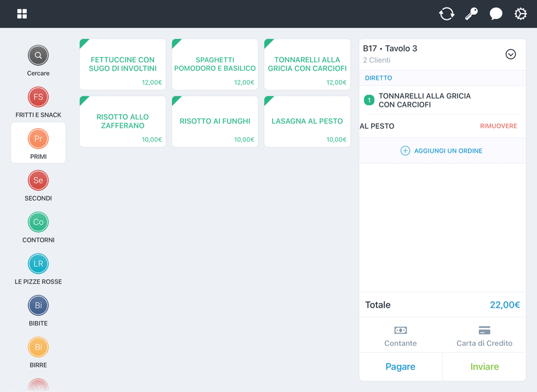Add Lasagna al pesto product card
Image resolution: width=537 pixels, height=392 pixels.
[x=307, y=121]
